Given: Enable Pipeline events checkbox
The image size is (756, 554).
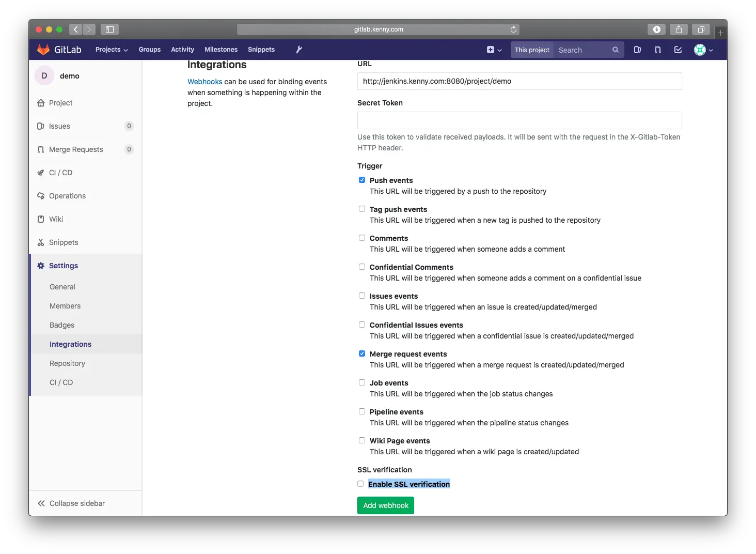Looking at the screenshot, I should [x=362, y=411].
